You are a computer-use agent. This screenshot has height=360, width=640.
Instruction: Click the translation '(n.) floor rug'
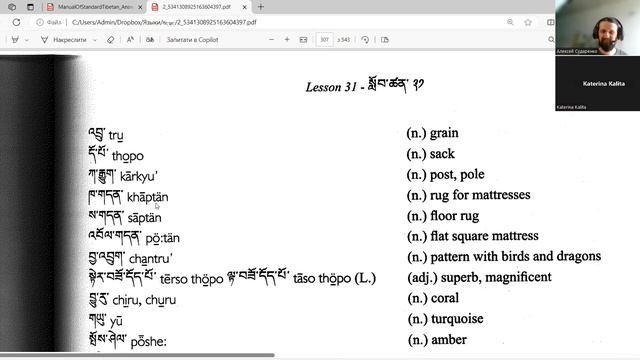coord(443,216)
